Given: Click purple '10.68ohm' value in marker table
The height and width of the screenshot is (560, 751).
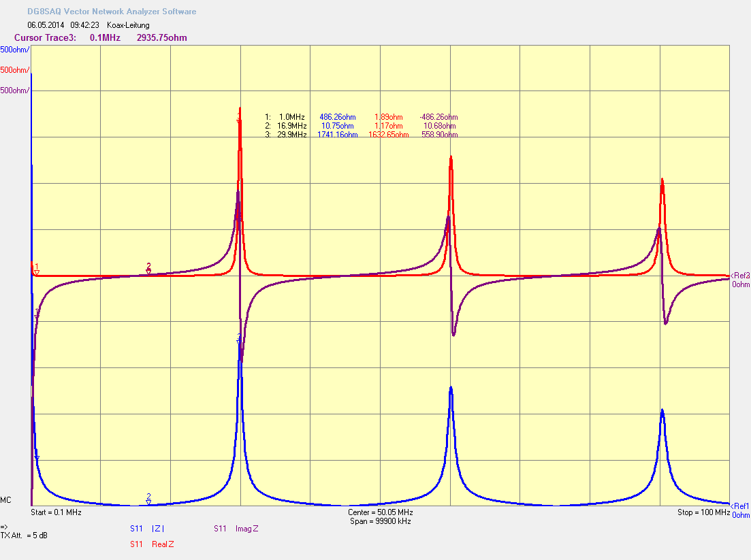Looking at the screenshot, I should tap(440, 126).
